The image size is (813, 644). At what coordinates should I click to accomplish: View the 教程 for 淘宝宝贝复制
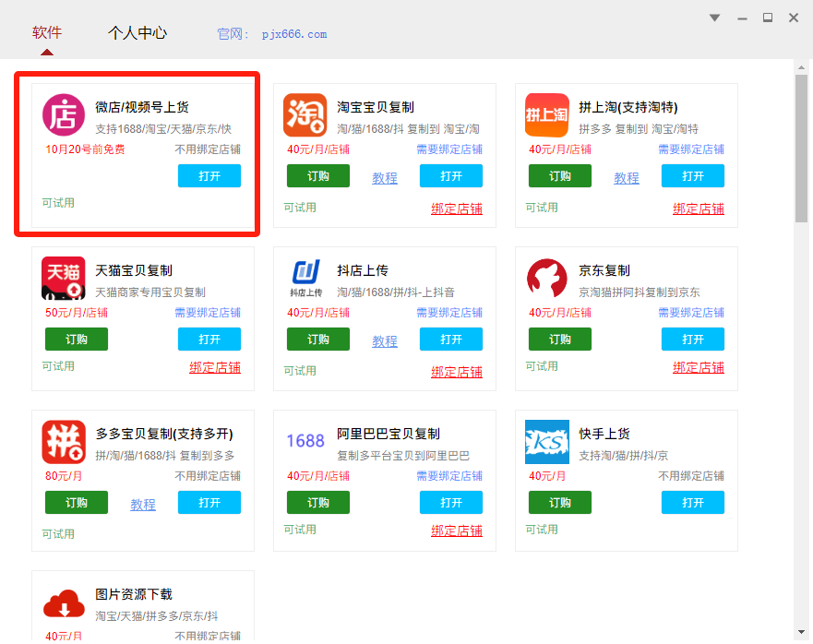385,178
